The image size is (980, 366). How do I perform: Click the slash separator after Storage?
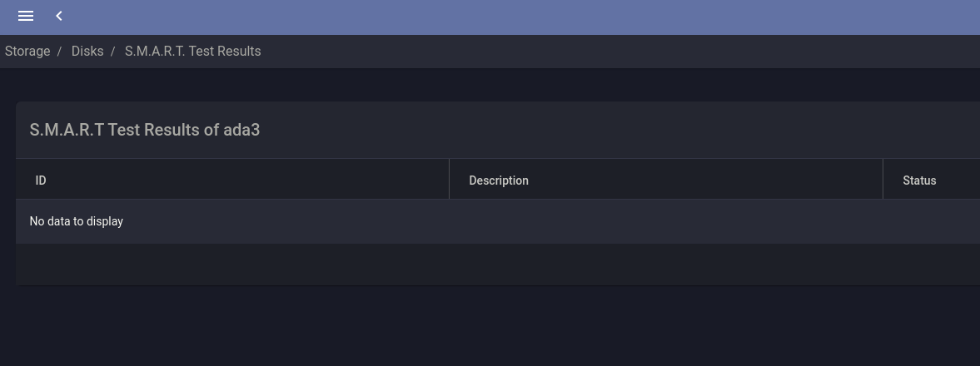(x=59, y=52)
